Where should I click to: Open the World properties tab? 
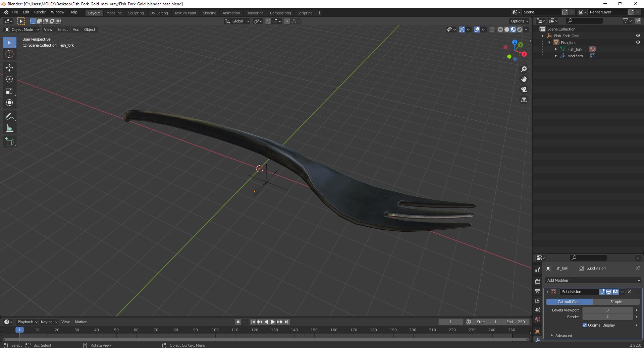pyautogui.click(x=538, y=319)
